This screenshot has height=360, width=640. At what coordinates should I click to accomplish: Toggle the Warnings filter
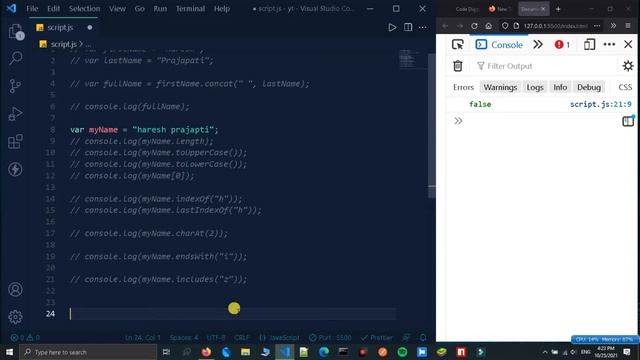click(500, 87)
